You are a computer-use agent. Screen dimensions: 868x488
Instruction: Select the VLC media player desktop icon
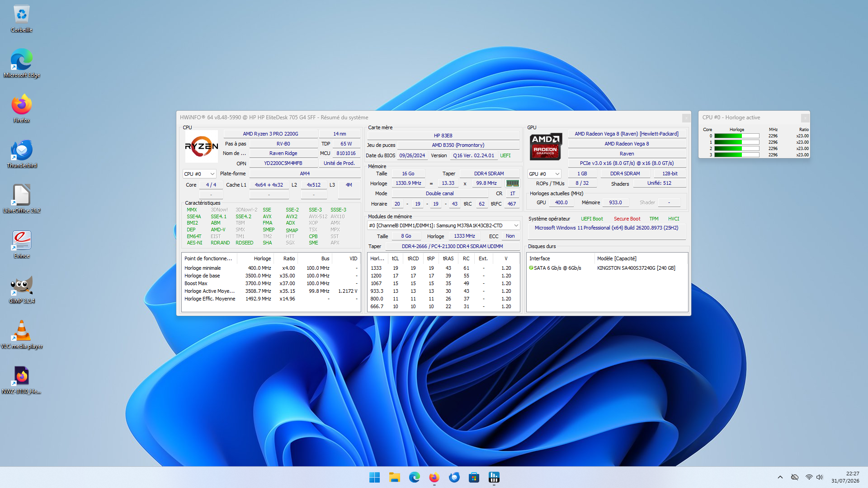pos(22,335)
